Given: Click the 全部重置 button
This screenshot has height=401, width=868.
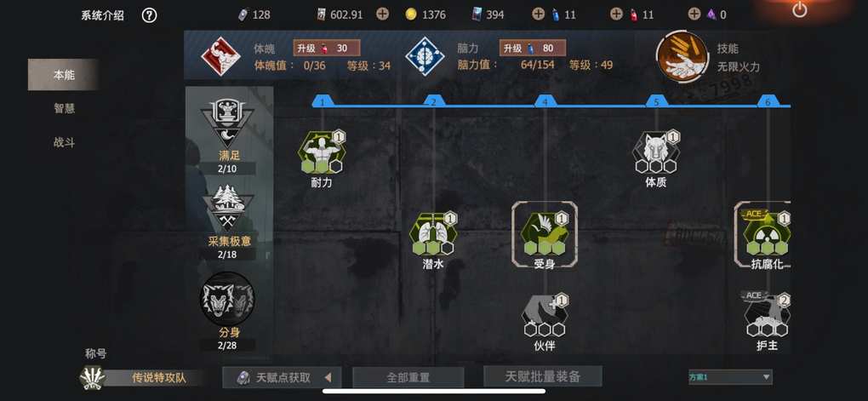Looking at the screenshot, I should point(408,377).
